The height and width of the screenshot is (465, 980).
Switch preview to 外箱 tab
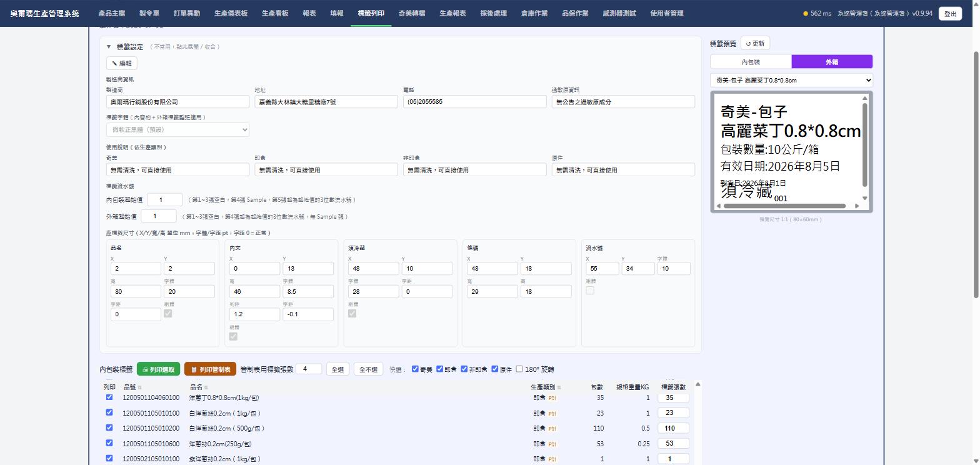coord(832,62)
